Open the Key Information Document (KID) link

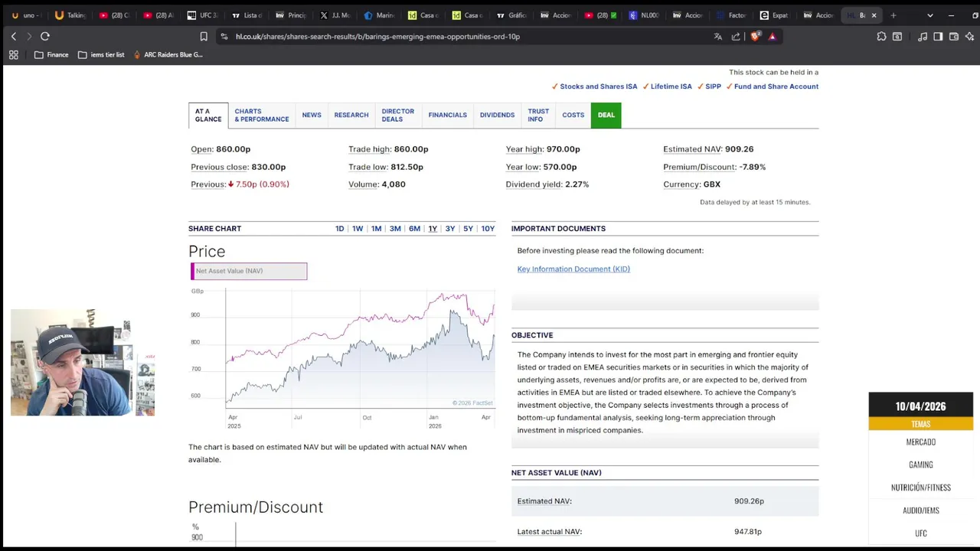coord(573,269)
